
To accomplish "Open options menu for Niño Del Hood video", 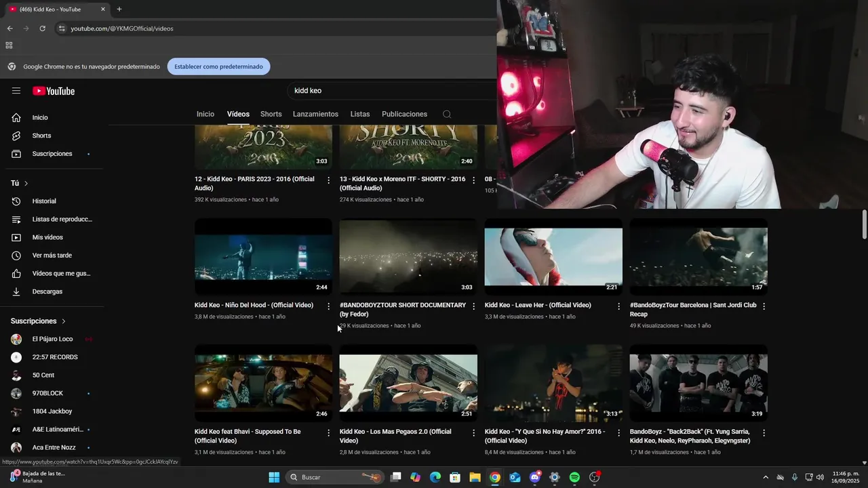I will click(x=329, y=306).
